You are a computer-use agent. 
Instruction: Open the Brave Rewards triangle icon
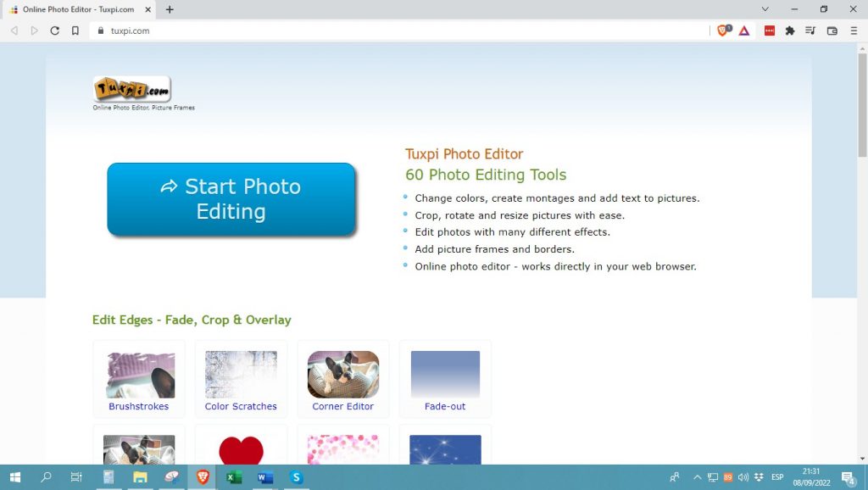point(743,31)
